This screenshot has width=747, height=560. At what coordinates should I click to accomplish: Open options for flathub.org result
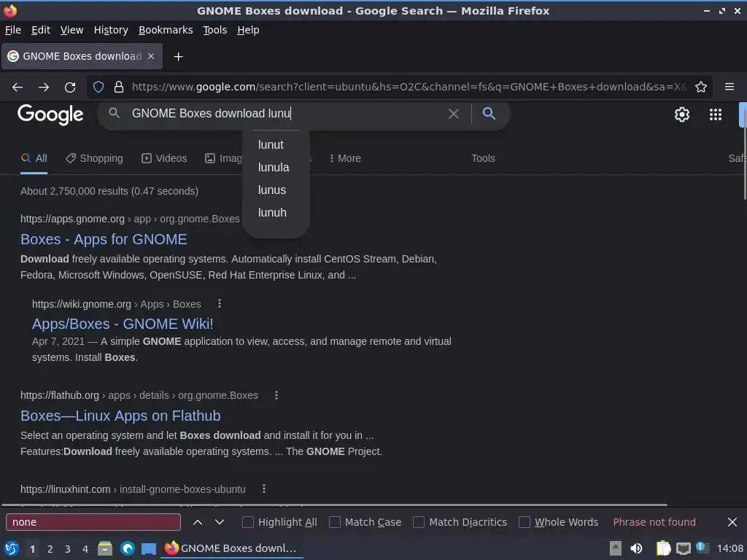[276, 394]
